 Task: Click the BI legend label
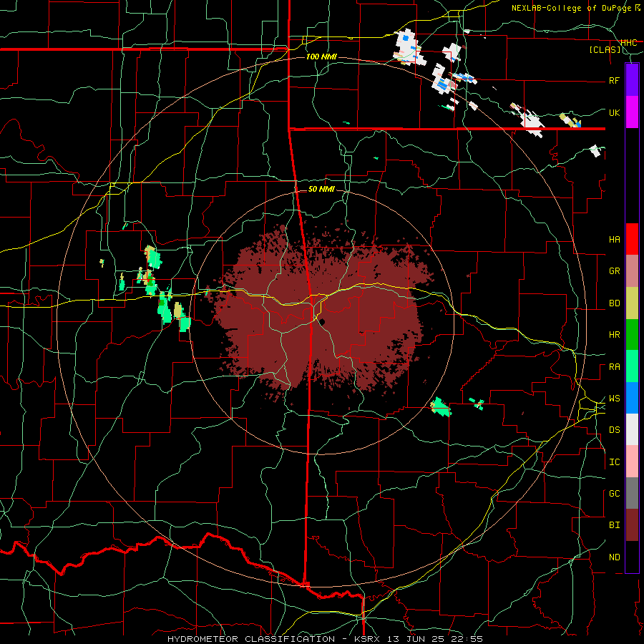click(614, 525)
